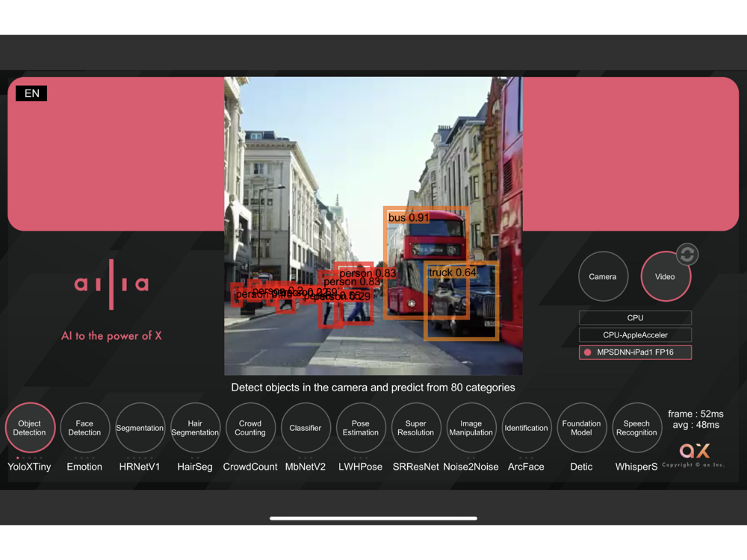Screen dimensions: 747x560
Task: Choose the Hair Segmentation category
Action: pos(195,428)
